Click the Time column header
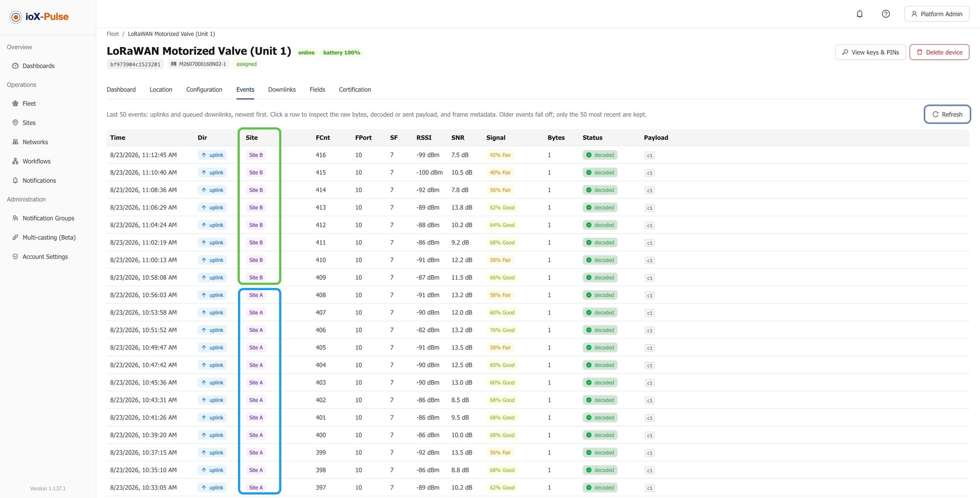The image size is (980, 498). pyautogui.click(x=118, y=138)
